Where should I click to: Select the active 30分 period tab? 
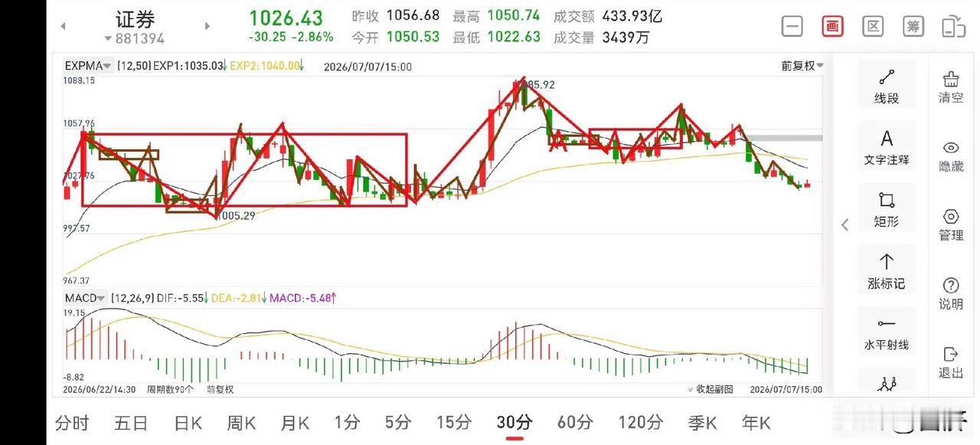pos(514,422)
